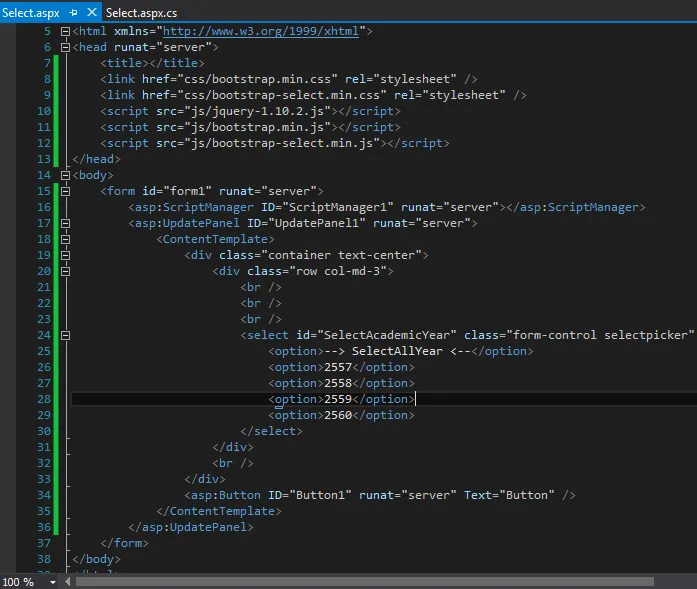Viewport: 697px width, 589px height.
Task: Click the horizontal scrollbar left arrow
Action: (x=68, y=581)
